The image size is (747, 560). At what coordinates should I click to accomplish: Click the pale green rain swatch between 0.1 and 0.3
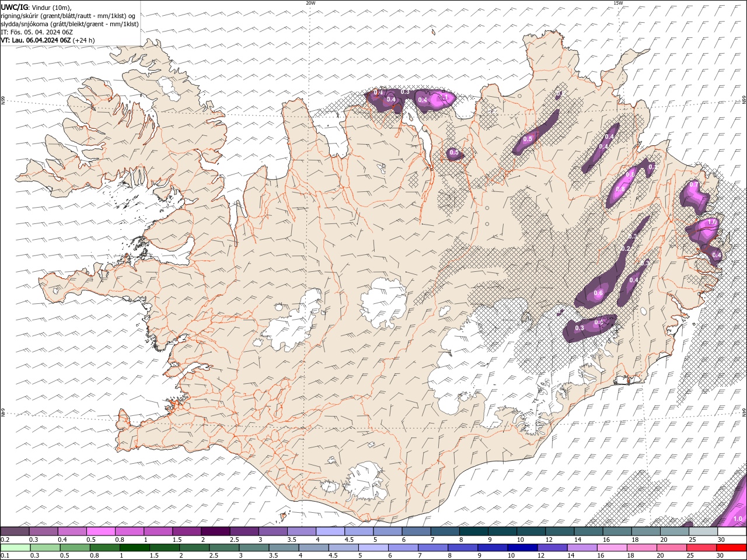coord(15,548)
